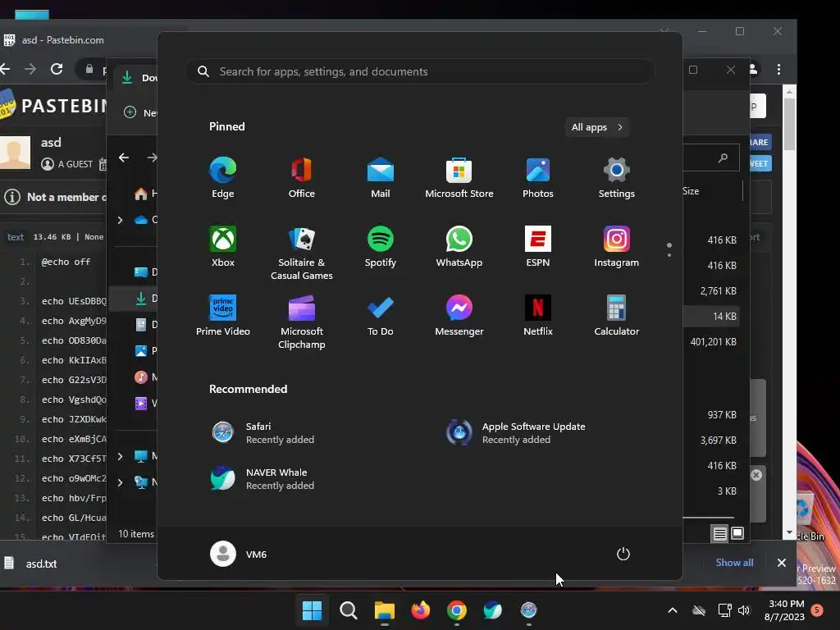
Task: Select the Home item in Explorer sidebar
Action: [x=146, y=194]
